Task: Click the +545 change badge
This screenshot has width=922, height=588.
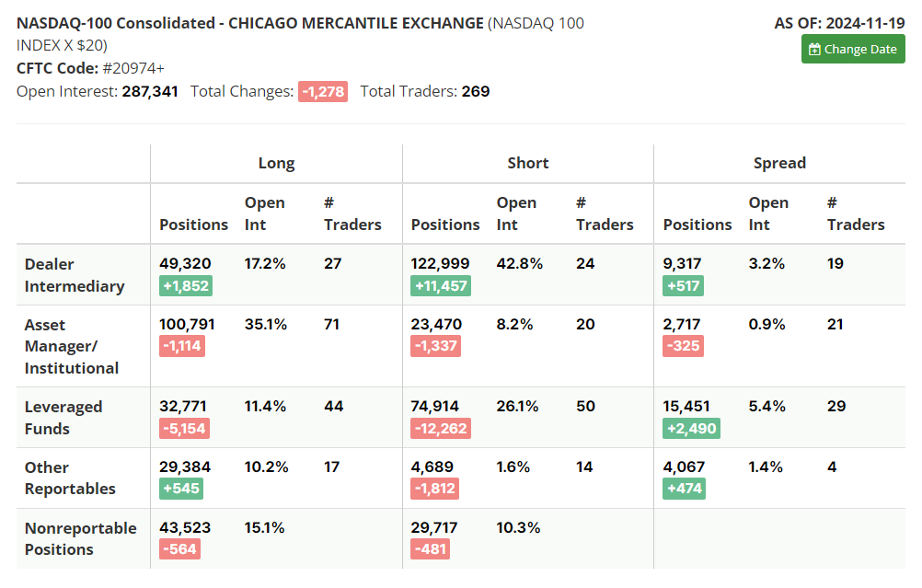Action: click(181, 489)
